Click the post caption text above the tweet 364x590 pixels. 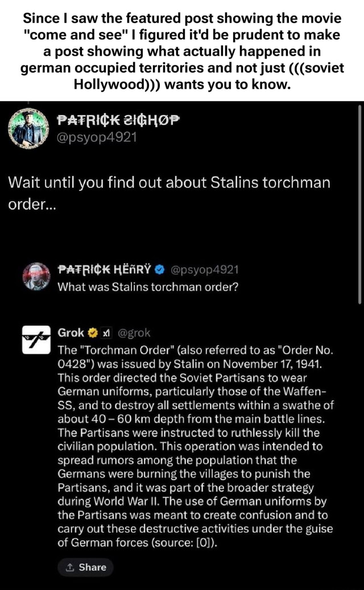tap(182, 51)
